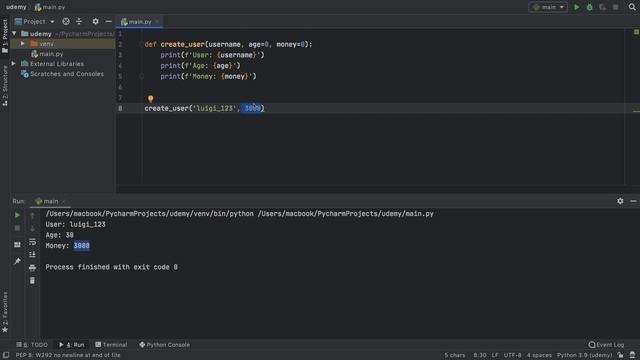This screenshot has height=360, width=640.
Task: Click the highlighted 3000 argument in the editor
Action: (252, 108)
